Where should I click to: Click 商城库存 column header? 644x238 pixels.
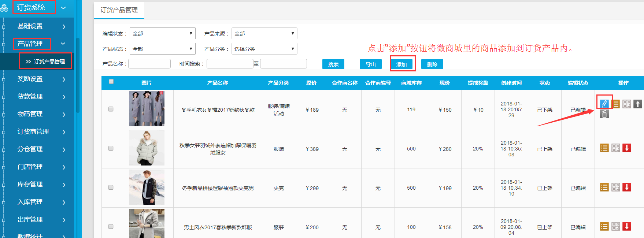click(x=411, y=83)
